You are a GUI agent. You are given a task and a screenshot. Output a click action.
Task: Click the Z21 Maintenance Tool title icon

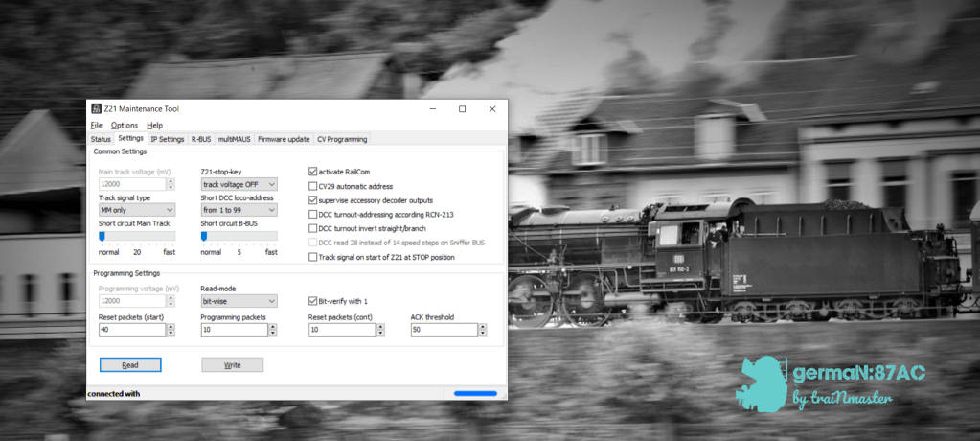point(95,109)
